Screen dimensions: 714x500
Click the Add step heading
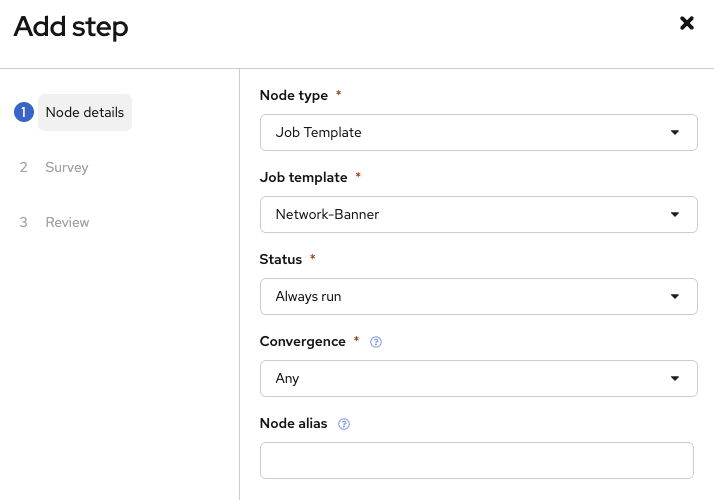[x=71, y=27]
